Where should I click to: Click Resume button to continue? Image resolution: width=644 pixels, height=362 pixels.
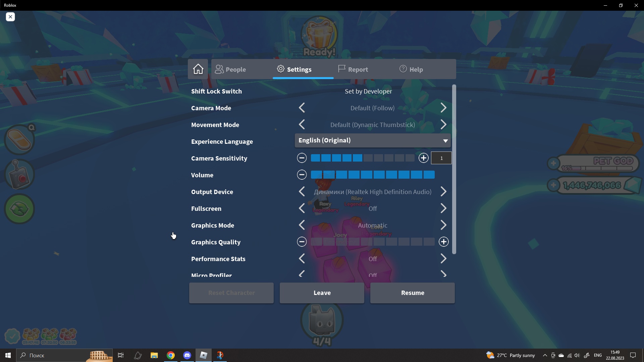413,293
